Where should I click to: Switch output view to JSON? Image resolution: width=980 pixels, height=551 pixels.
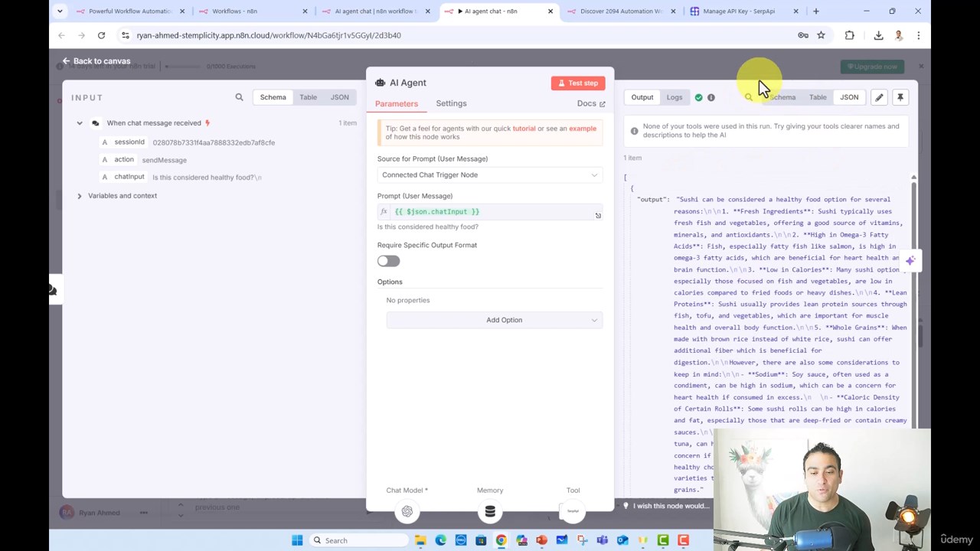849,97
